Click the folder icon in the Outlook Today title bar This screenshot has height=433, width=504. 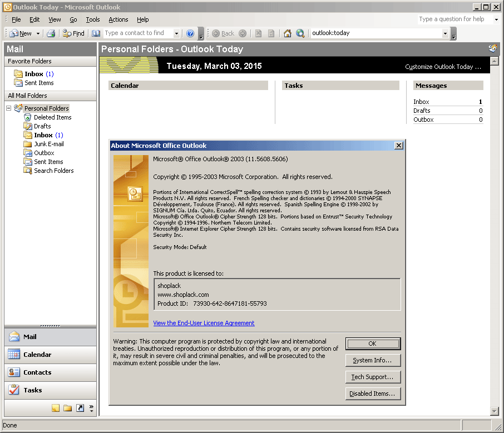pos(493,49)
